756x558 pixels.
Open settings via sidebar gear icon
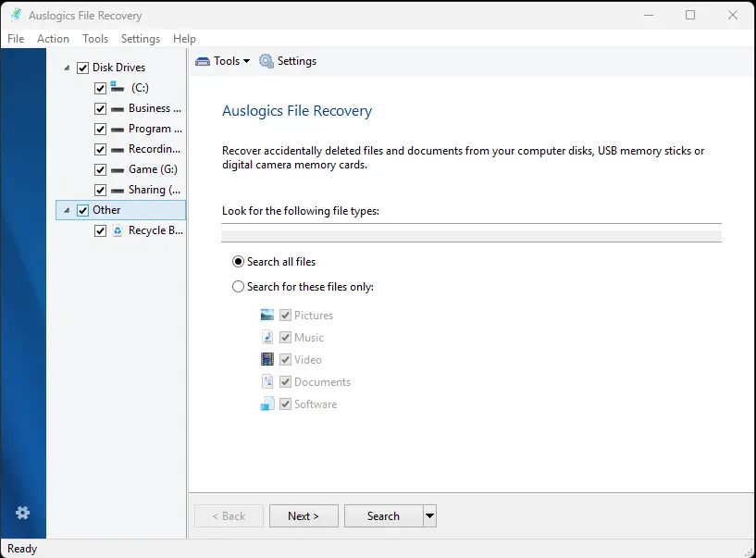[x=22, y=513]
